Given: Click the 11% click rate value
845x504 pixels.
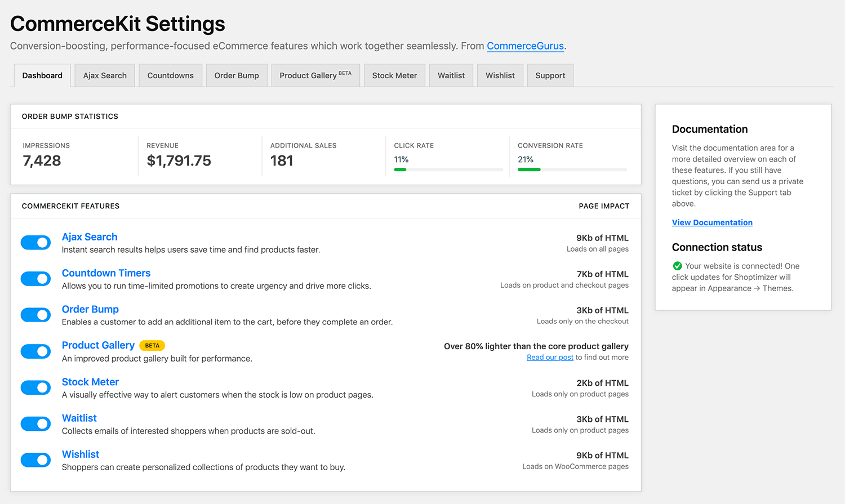Looking at the screenshot, I should coord(401,159).
